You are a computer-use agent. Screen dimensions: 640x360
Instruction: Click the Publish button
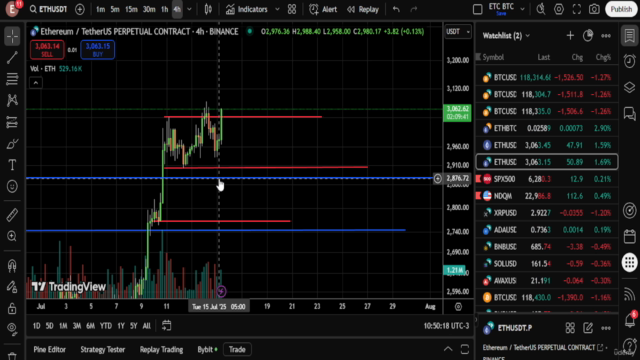tap(621, 9)
